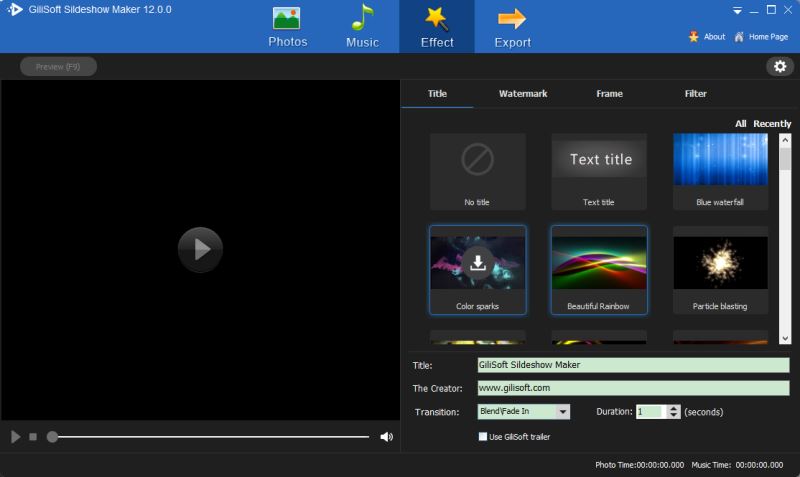Select the Effect section
The image size is (800, 477).
(x=437, y=27)
